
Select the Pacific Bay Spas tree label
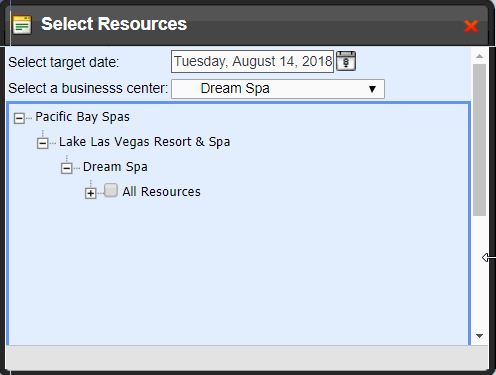point(82,117)
